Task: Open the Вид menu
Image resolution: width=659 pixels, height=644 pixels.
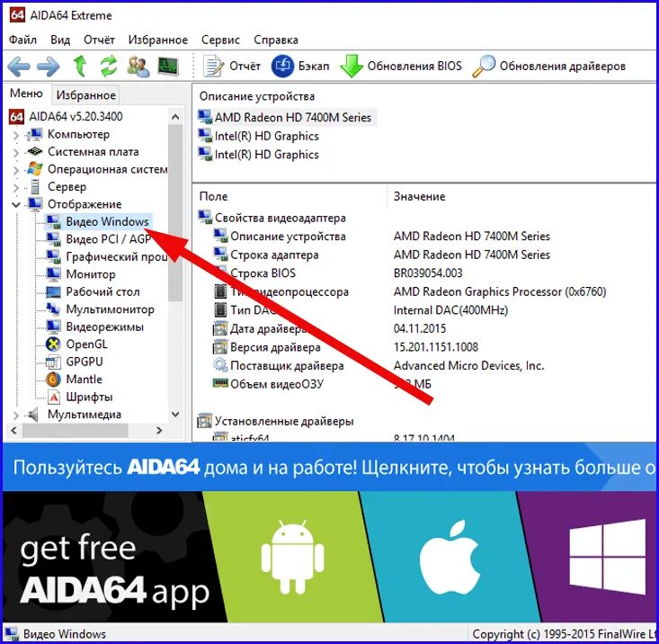Action: coord(60,40)
